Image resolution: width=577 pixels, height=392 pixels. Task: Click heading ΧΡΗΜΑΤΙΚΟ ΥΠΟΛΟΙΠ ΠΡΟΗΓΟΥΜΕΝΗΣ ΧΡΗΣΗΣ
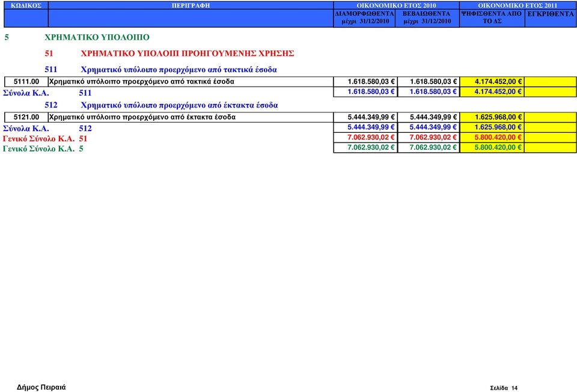pos(188,54)
